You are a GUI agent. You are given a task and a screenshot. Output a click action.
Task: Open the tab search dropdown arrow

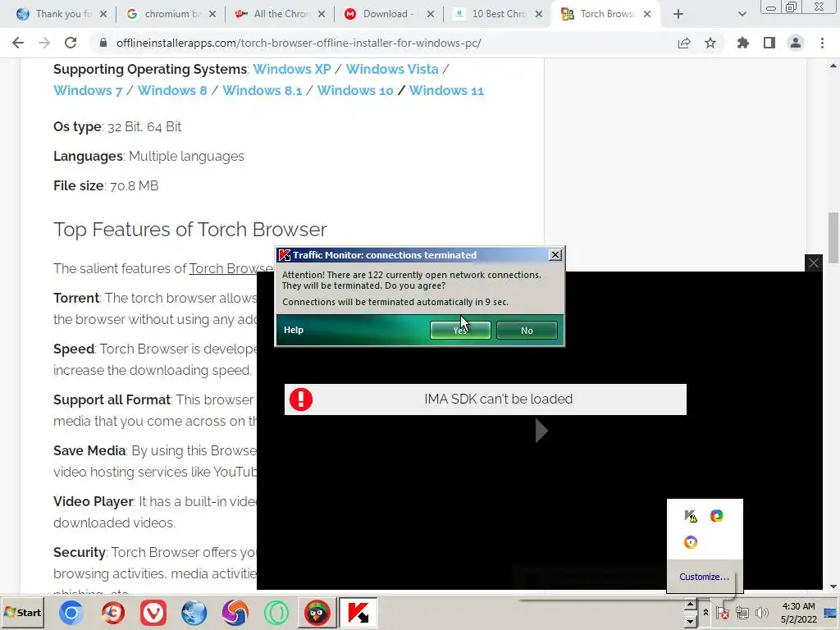(742, 14)
